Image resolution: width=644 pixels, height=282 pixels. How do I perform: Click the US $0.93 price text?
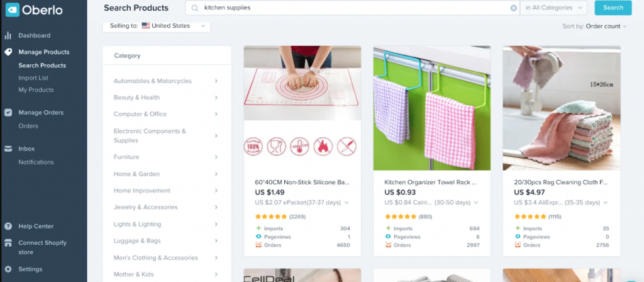point(400,192)
